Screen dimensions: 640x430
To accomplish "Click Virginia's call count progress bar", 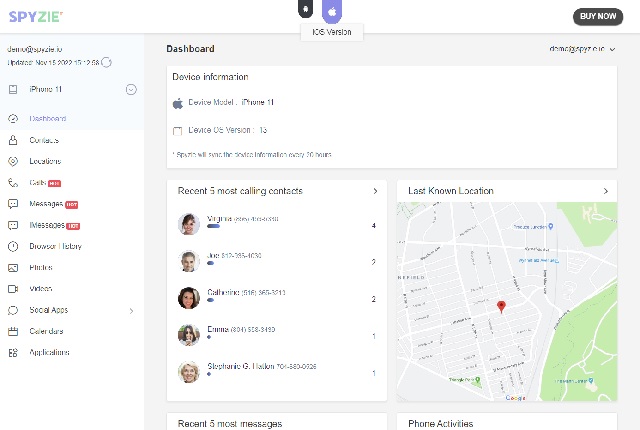I will (x=213, y=226).
